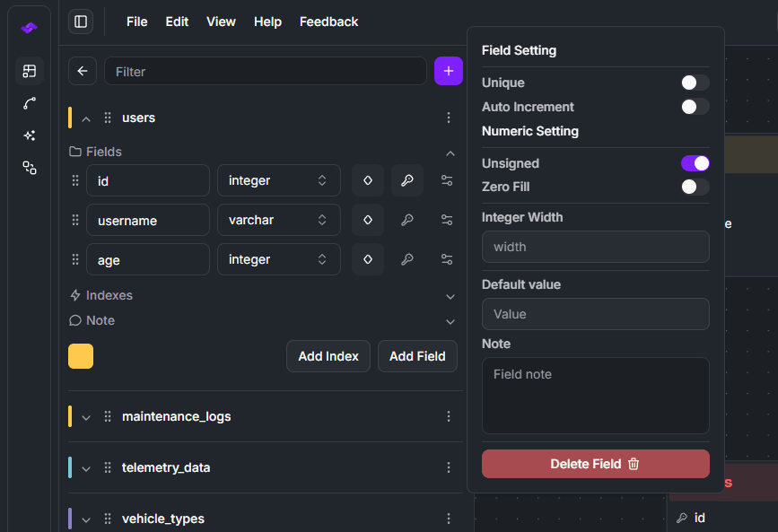Screen dimensions: 778x532
Task: Click inside the Filter search box
Action: 265,71
